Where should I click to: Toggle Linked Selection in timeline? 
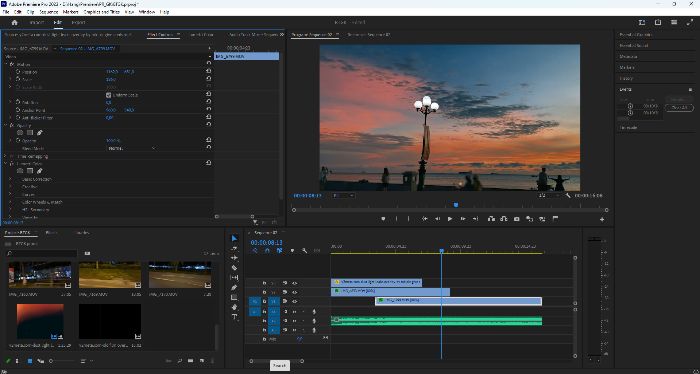click(279, 251)
